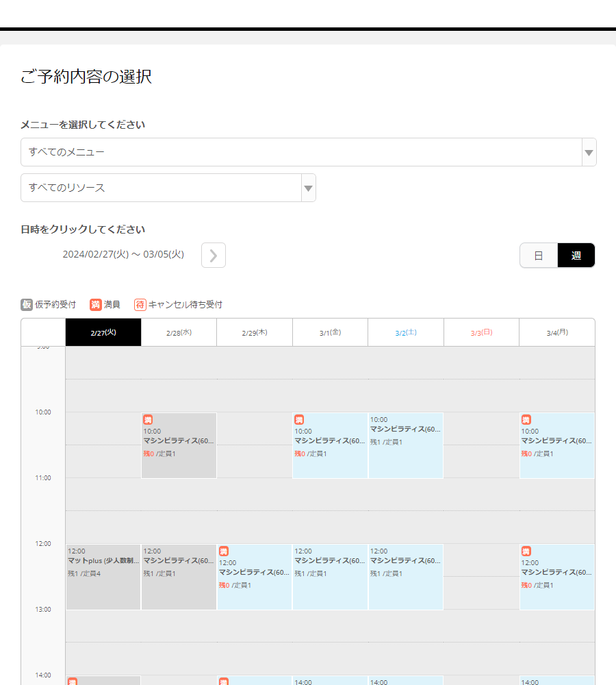Keep 週 view selected
This screenshot has width=616, height=685.
coord(576,255)
